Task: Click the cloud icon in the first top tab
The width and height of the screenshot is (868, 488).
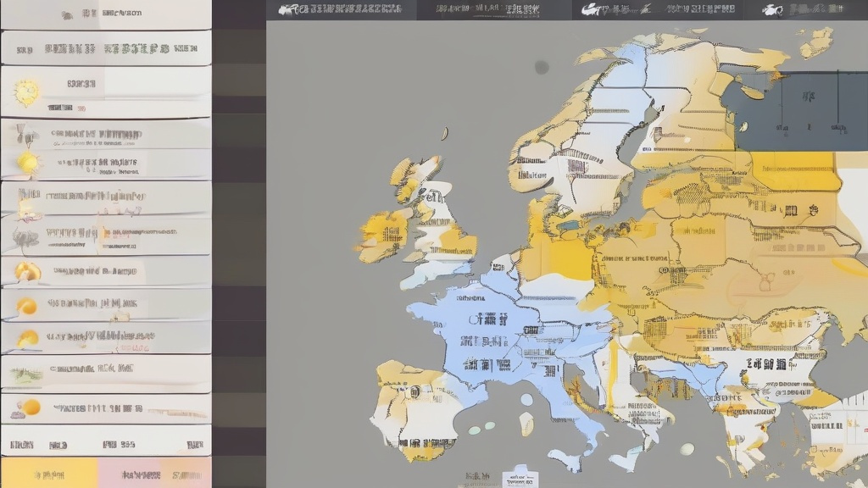Action: 288,9
